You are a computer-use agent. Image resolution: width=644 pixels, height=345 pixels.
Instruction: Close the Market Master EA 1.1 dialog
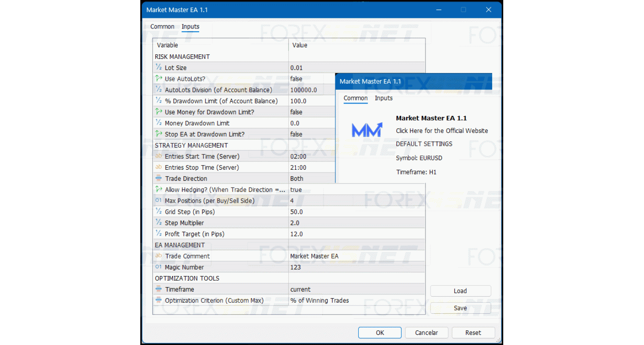(489, 10)
